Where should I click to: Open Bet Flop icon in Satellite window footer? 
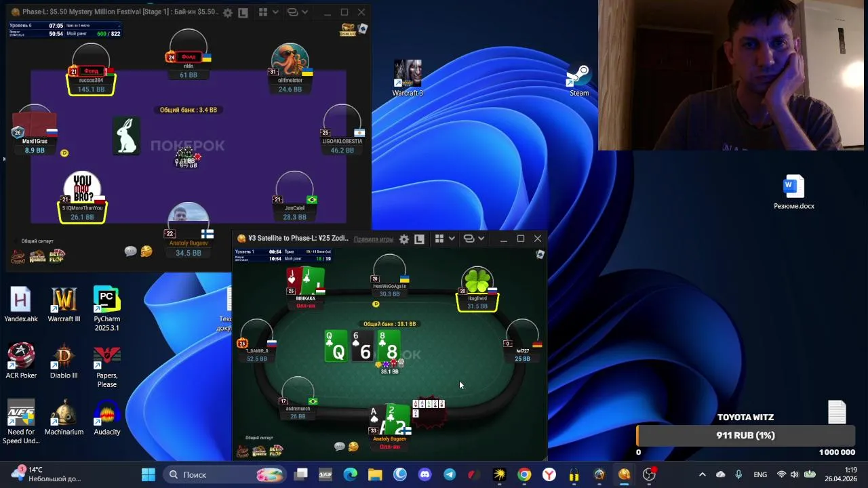coord(275,451)
